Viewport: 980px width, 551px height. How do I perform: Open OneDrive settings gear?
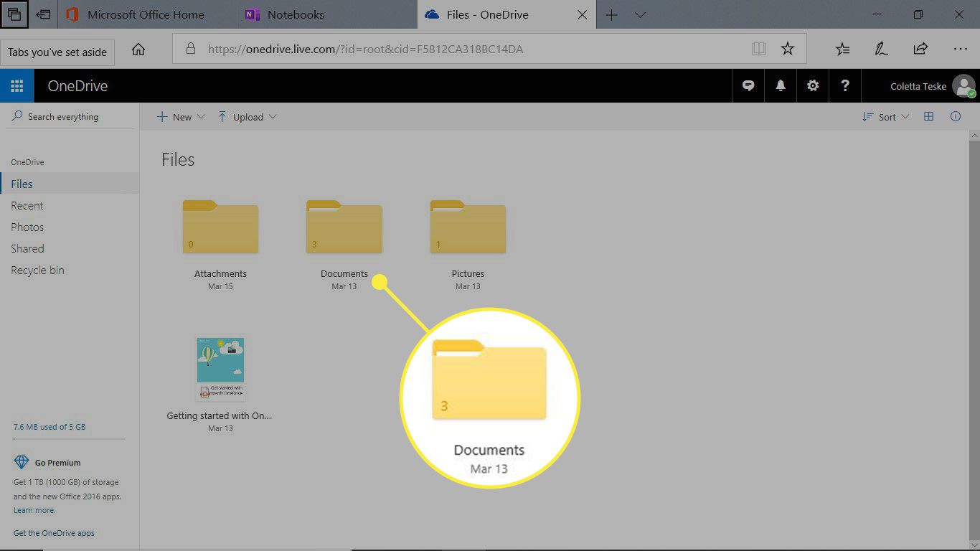click(813, 86)
